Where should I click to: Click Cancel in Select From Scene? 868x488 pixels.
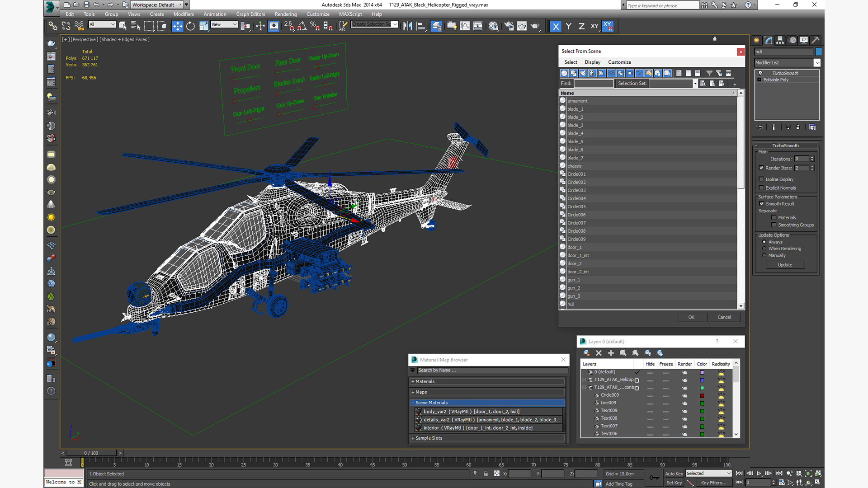pyautogui.click(x=724, y=317)
